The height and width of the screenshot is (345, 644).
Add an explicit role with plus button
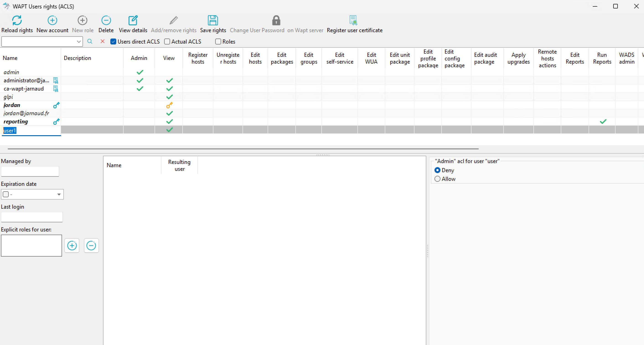pos(72,246)
